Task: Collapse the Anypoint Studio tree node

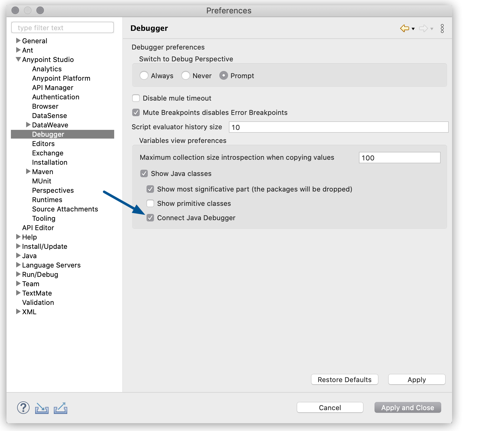Action: point(18,59)
